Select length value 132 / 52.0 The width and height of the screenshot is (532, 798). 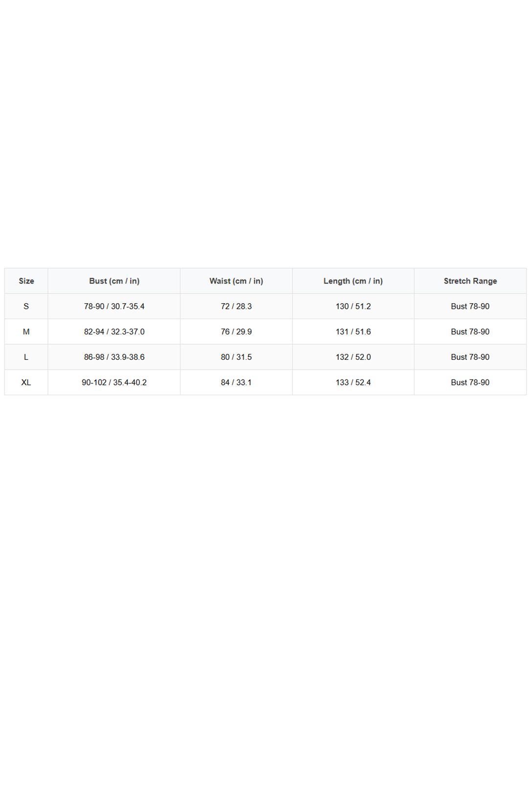coord(353,357)
